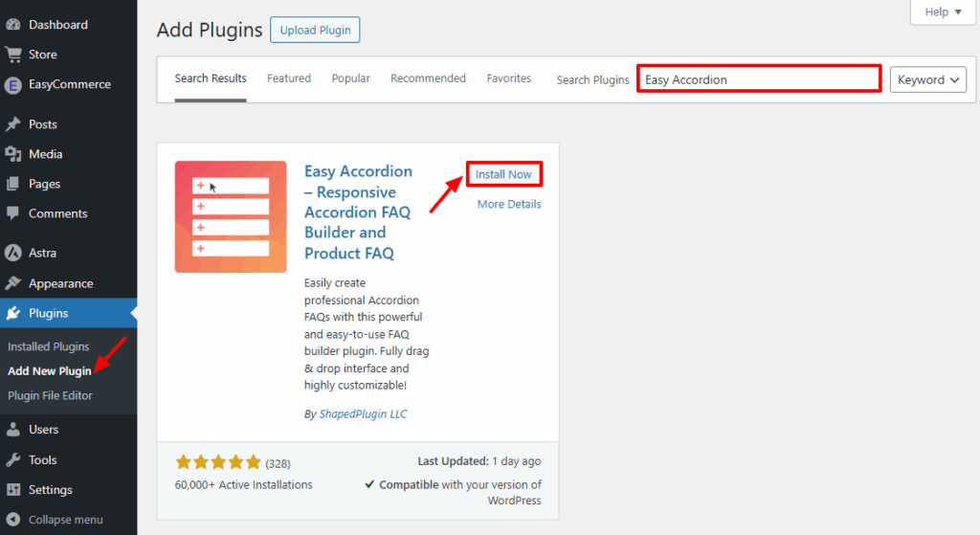Collapse the admin sidebar menu text
Screen dimensions: 980x535
pos(66,520)
